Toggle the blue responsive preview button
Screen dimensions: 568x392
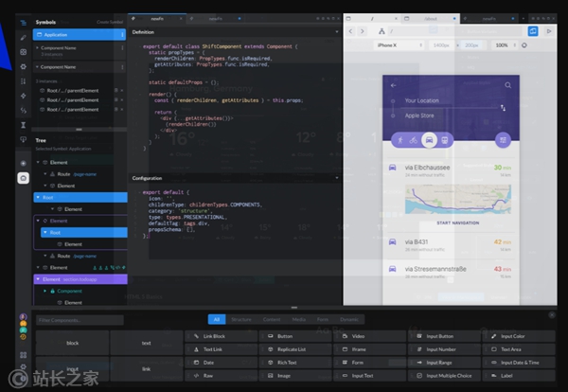(x=533, y=31)
